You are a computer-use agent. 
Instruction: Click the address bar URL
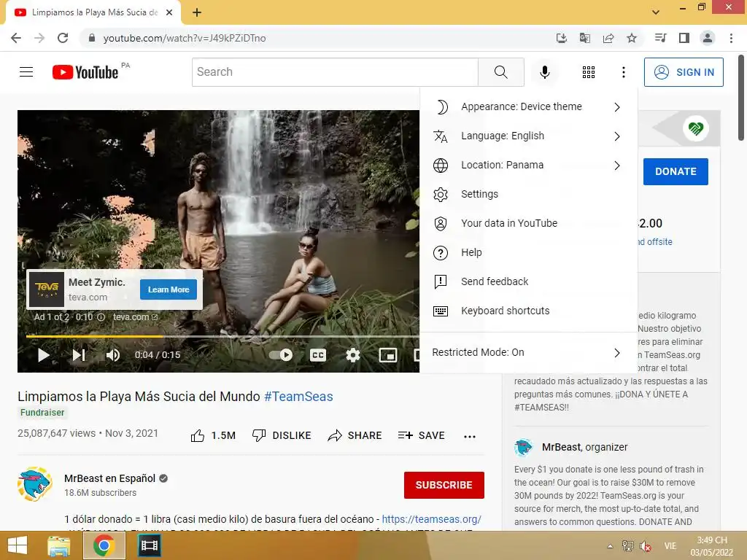(185, 38)
